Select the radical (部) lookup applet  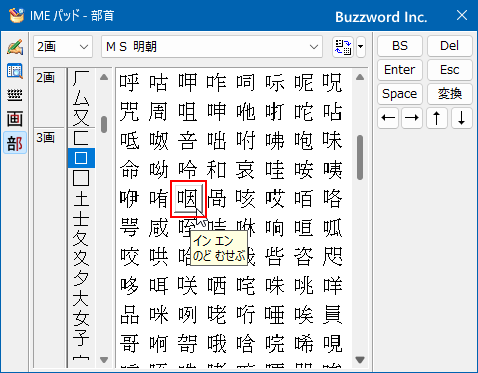tap(15, 143)
